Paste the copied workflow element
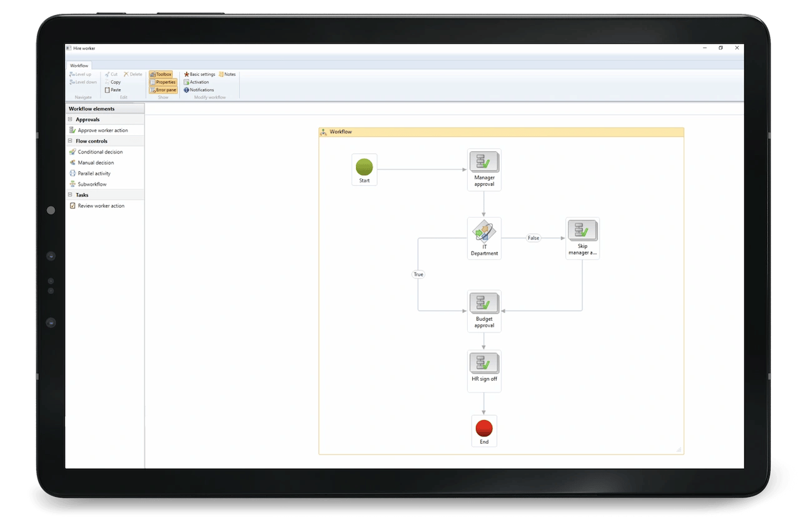Screen dimensions: 812x532 point(113,90)
